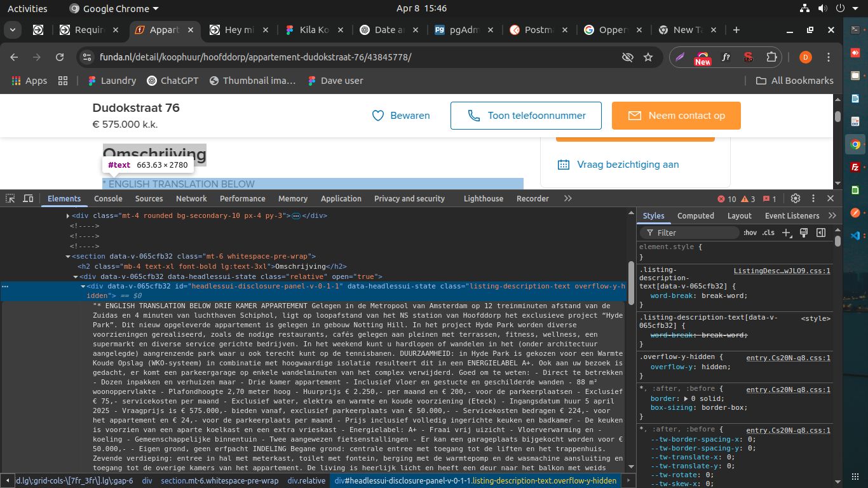Open FileZilla from the Ubuntu dock
Viewport: 868px width, 488px height.
[855, 168]
